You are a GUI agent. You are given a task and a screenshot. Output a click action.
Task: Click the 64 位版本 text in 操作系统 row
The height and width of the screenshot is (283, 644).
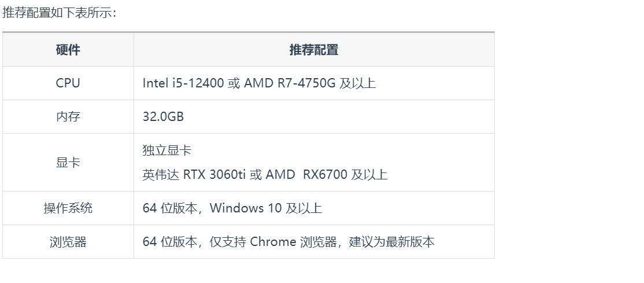(x=170, y=208)
